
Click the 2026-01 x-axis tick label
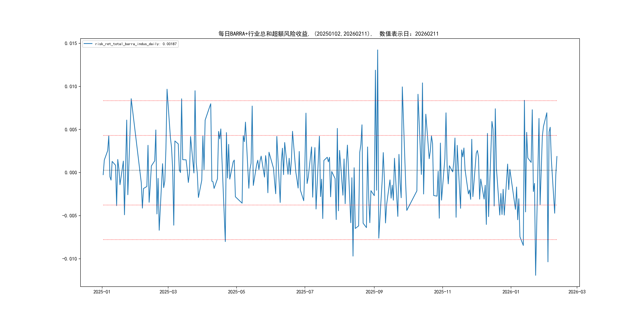pyautogui.click(x=511, y=292)
